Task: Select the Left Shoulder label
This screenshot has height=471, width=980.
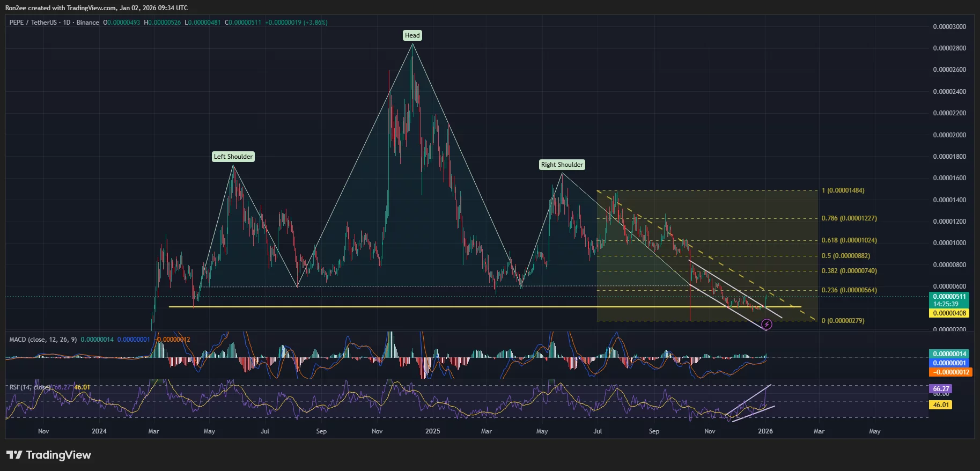Action: point(233,157)
